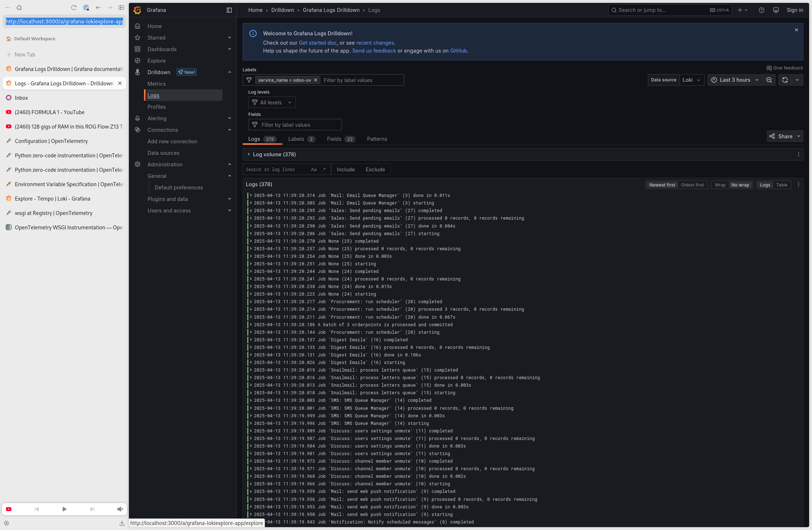The width and height of the screenshot is (812, 530).
Task: Toggle case-sensitive search Aa icon
Action: 314,170
